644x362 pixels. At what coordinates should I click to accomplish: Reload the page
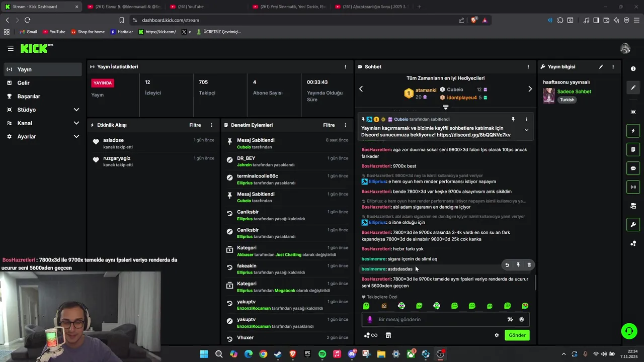tap(27, 20)
